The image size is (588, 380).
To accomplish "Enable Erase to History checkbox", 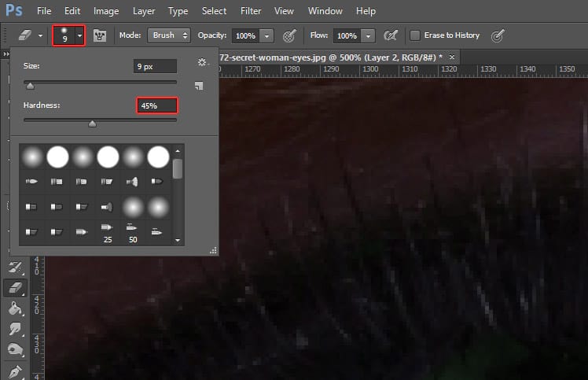I will click(415, 35).
